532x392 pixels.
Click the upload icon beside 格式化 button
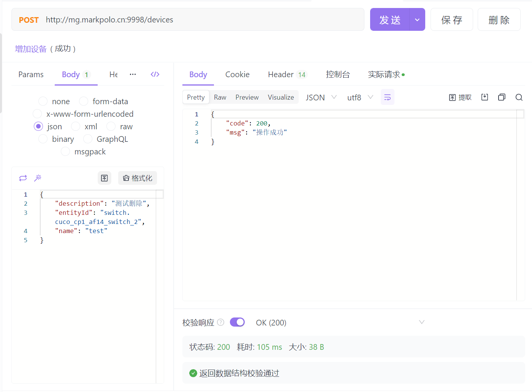[104, 178]
